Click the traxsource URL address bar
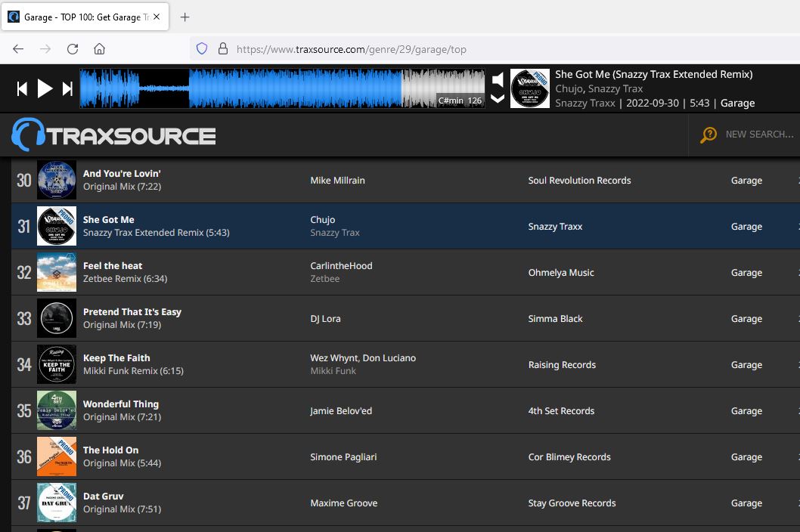This screenshot has width=800, height=532. tap(352, 49)
